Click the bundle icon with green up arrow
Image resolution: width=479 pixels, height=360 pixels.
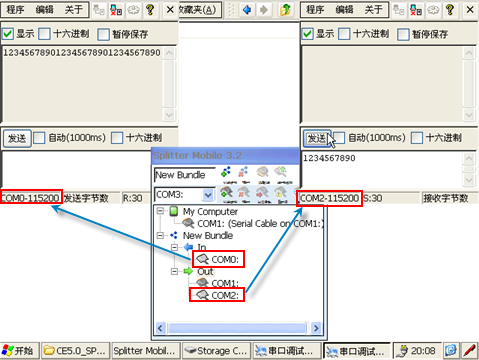[280, 173]
